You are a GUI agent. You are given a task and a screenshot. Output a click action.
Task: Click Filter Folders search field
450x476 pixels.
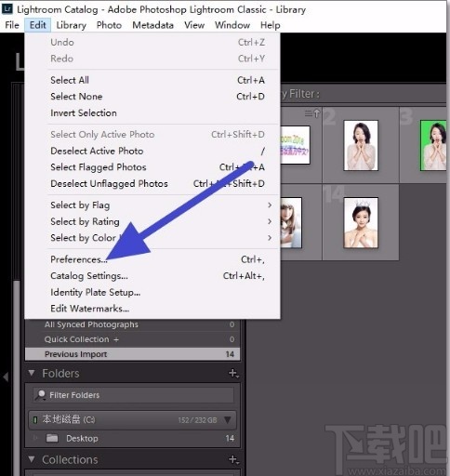coord(133,395)
